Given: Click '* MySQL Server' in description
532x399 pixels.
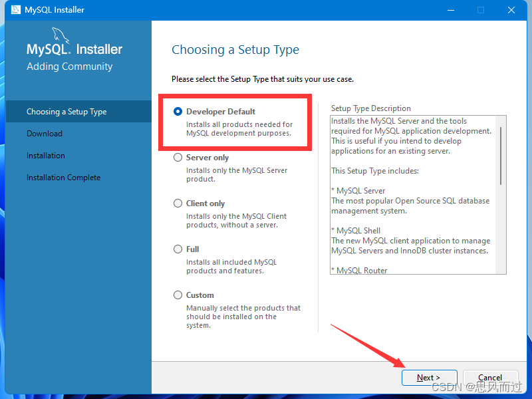Looking at the screenshot, I should click(x=358, y=191).
